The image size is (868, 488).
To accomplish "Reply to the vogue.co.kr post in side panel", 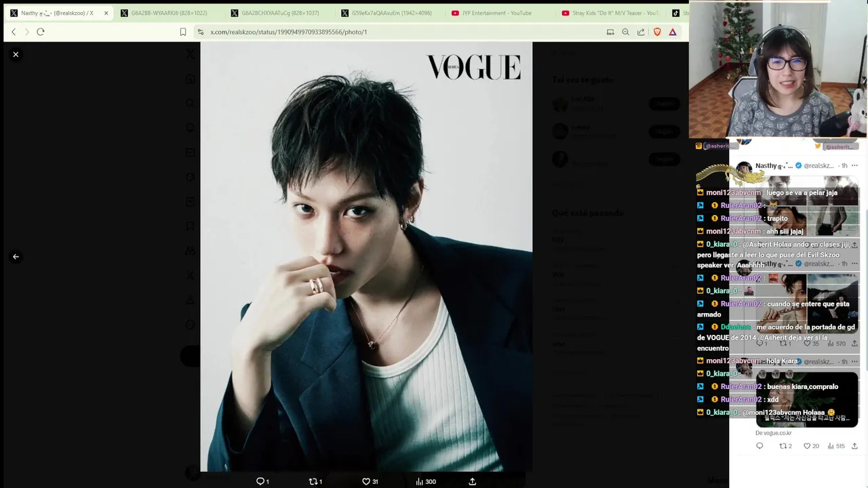I will coord(759,446).
